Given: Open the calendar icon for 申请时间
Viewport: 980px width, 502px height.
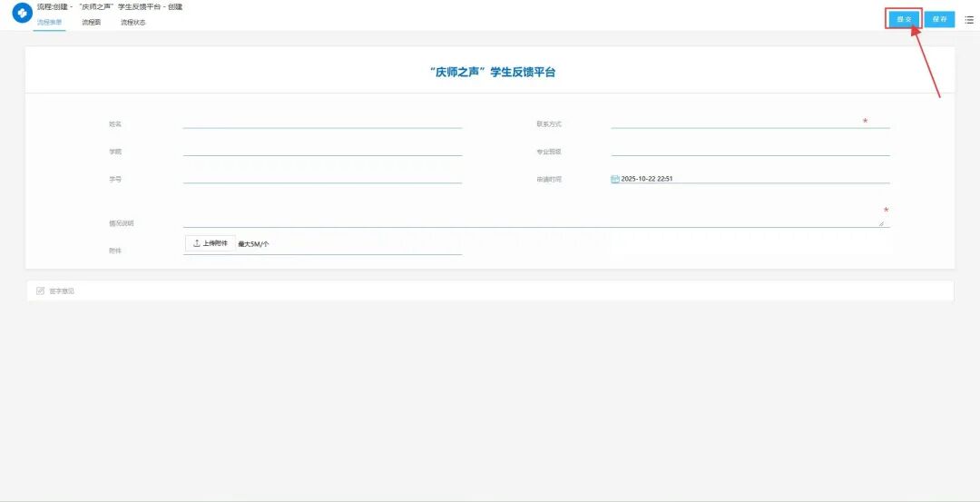Looking at the screenshot, I should click(615, 179).
